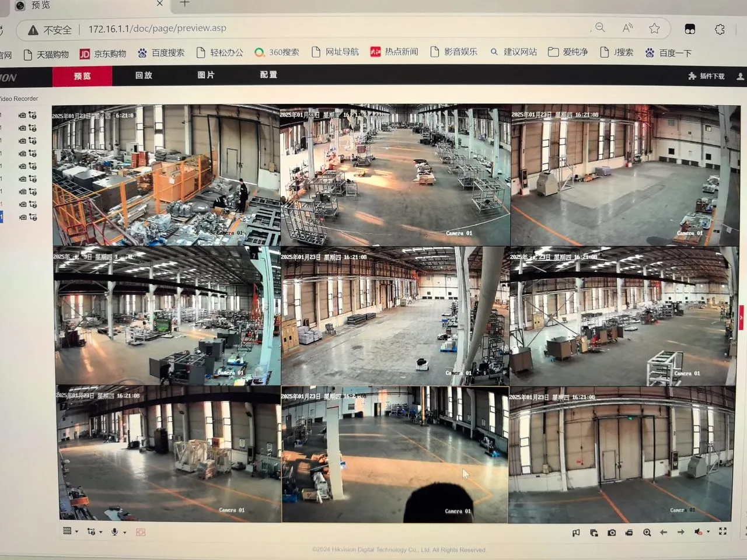
Task: Click the flag icon in bottom toolbar
Action: [576, 533]
